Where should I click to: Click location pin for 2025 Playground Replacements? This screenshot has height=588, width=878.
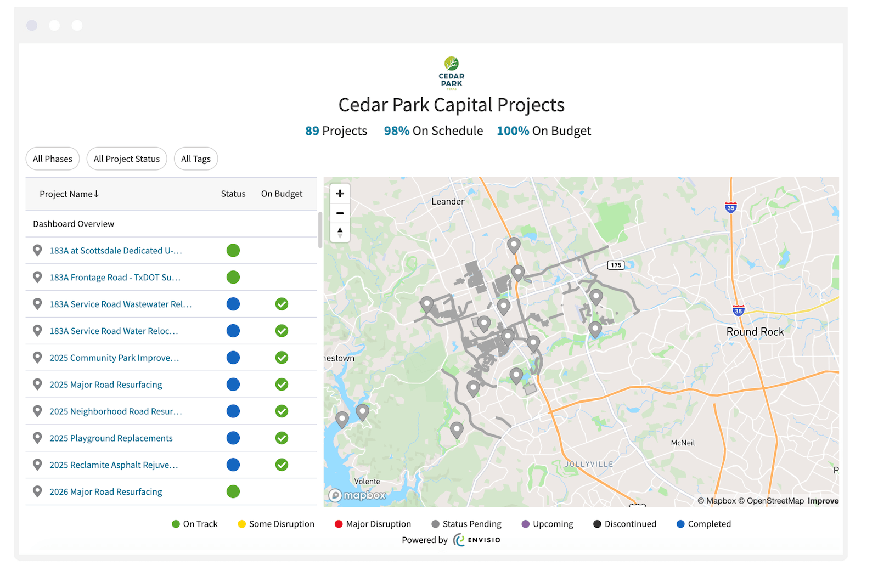(37, 438)
